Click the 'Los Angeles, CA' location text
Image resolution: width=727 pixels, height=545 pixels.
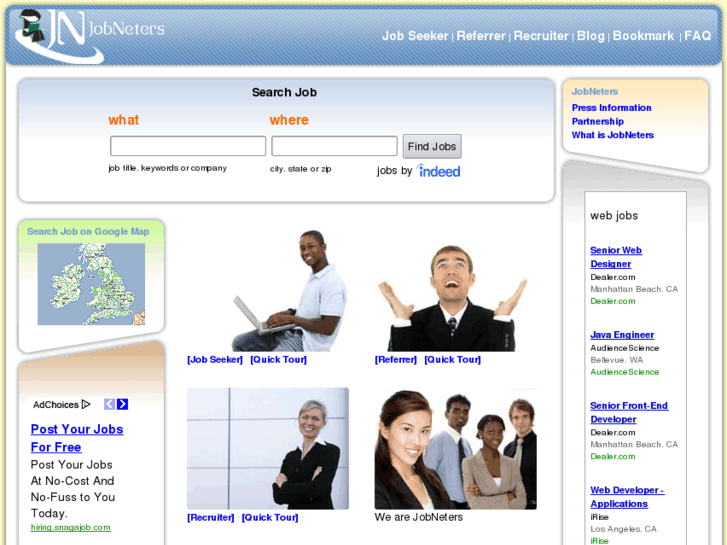(x=623, y=529)
